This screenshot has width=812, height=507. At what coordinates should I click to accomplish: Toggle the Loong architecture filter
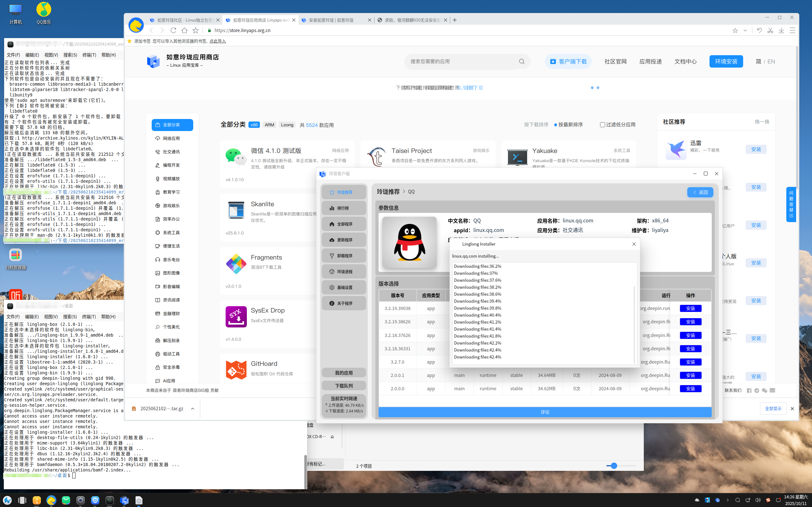[287, 125]
